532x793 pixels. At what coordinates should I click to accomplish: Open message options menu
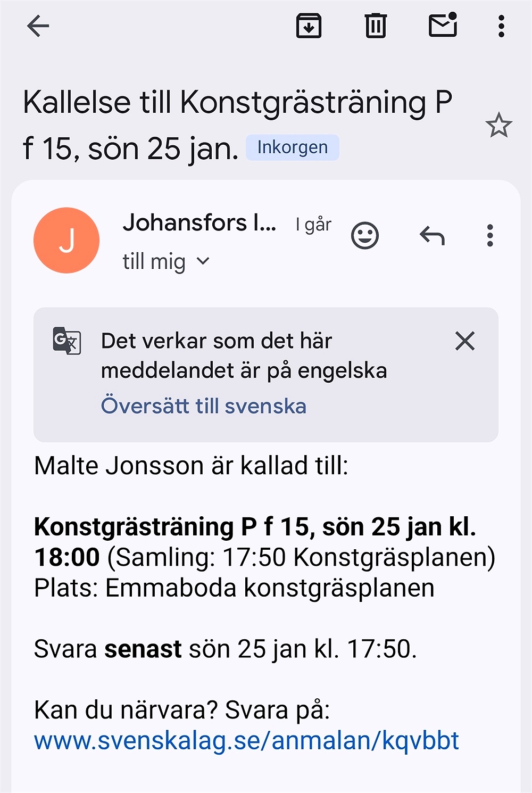[490, 236]
